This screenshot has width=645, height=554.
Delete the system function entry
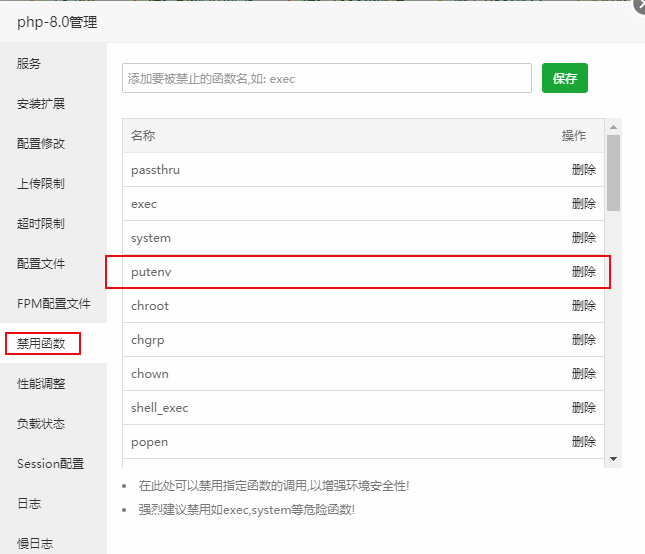point(584,237)
